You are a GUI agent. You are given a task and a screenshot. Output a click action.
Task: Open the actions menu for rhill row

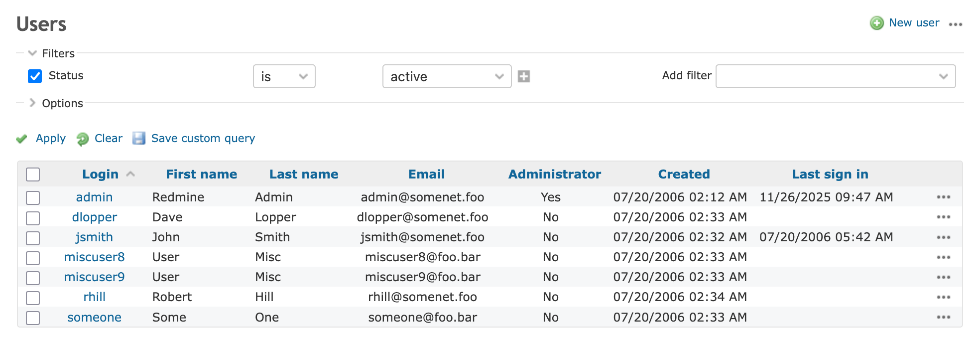pos(943,297)
